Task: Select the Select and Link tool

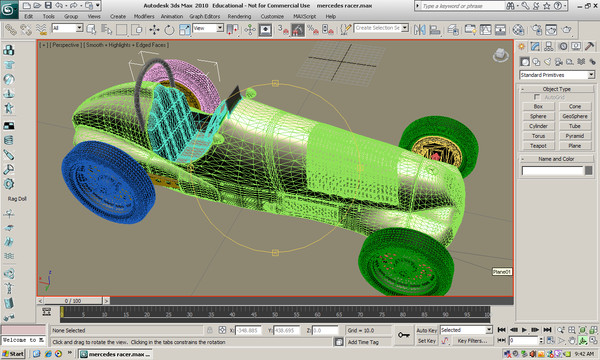Action: click(11, 29)
